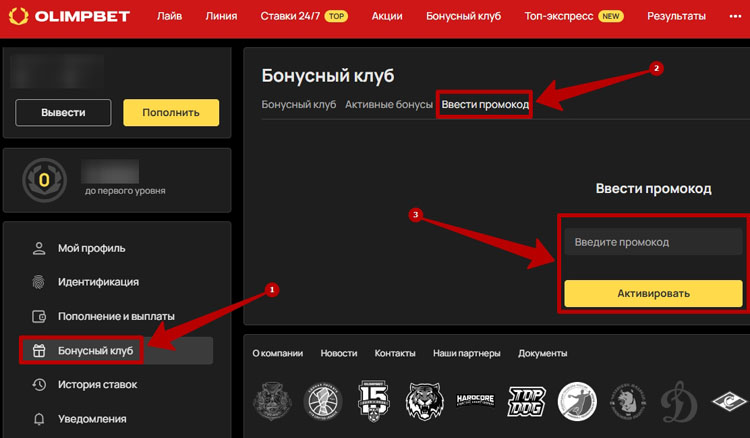Screen dimensions: 750x438
Task: Open Уведомления in sidebar
Action: click(x=92, y=419)
